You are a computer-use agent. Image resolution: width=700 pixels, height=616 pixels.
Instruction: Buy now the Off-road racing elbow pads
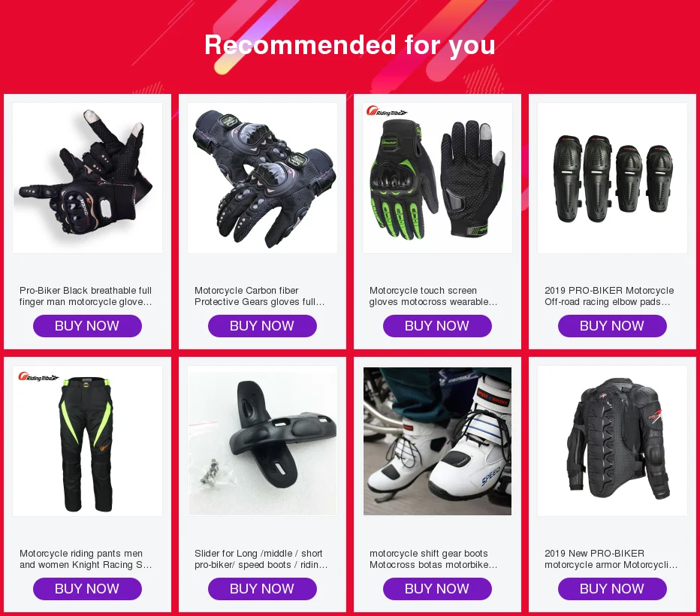[x=613, y=326]
